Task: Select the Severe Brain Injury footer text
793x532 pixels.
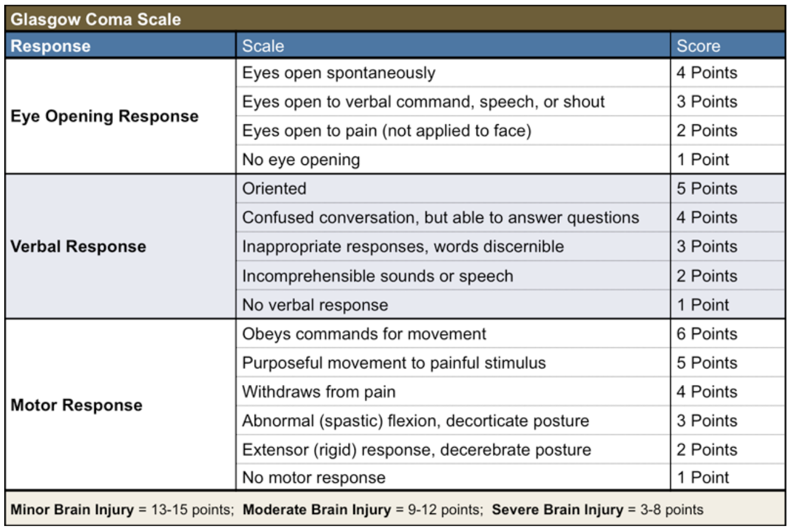Action: pyautogui.click(x=597, y=510)
